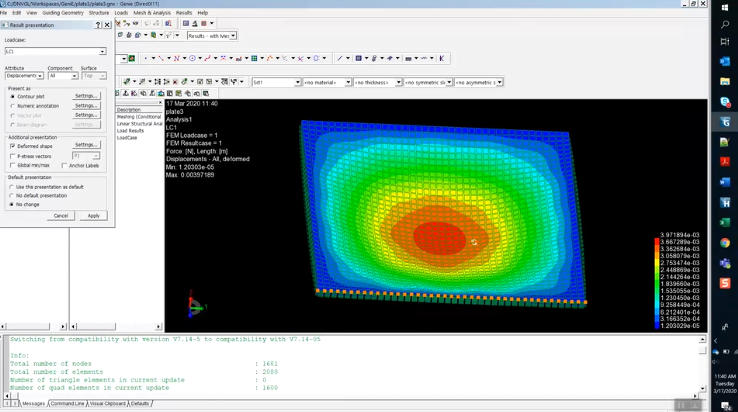Select Use this presentation as default

coord(12,187)
